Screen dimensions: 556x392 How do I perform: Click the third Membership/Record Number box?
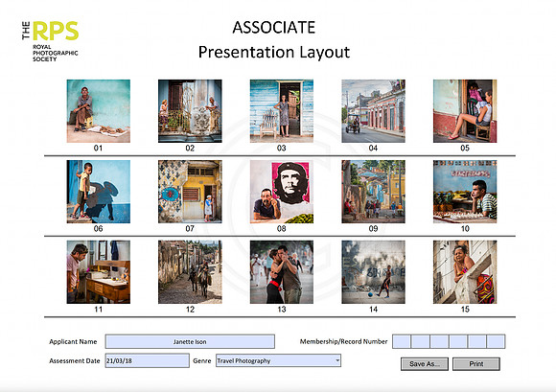click(x=439, y=341)
